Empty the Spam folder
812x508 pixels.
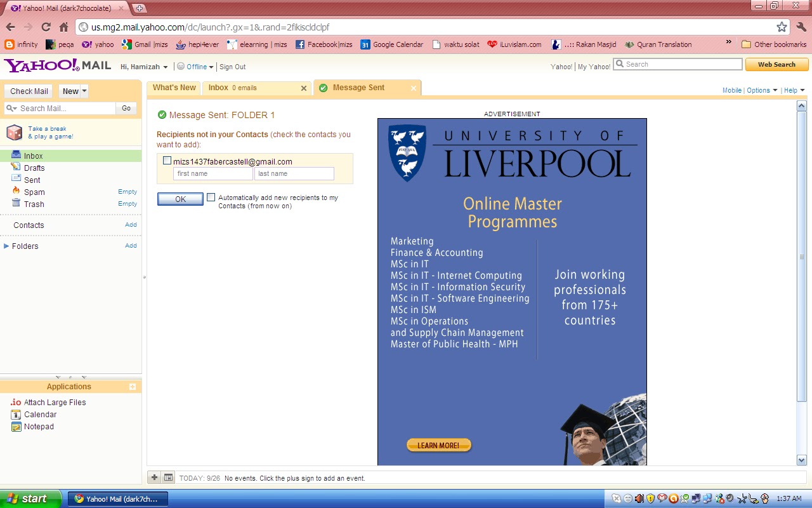(x=128, y=192)
